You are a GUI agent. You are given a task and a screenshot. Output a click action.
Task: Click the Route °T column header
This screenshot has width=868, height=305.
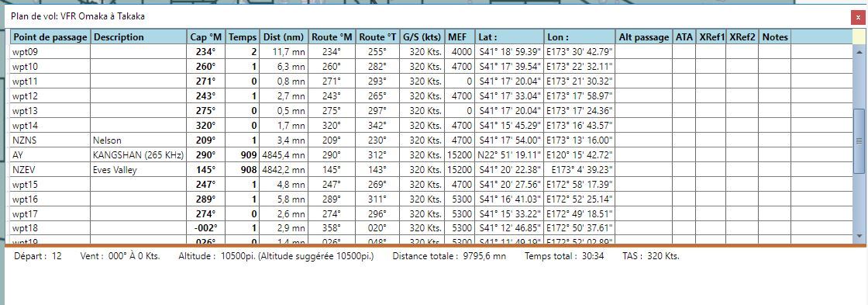(377, 37)
